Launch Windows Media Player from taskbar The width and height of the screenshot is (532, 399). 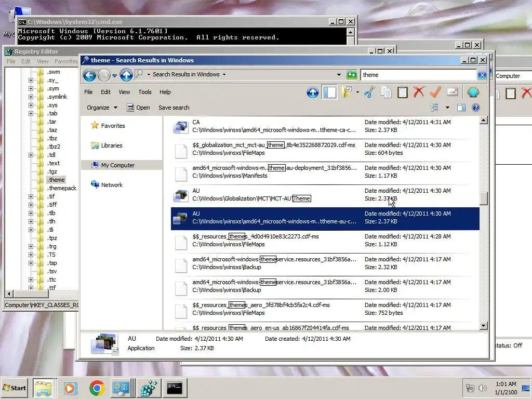tap(70, 388)
